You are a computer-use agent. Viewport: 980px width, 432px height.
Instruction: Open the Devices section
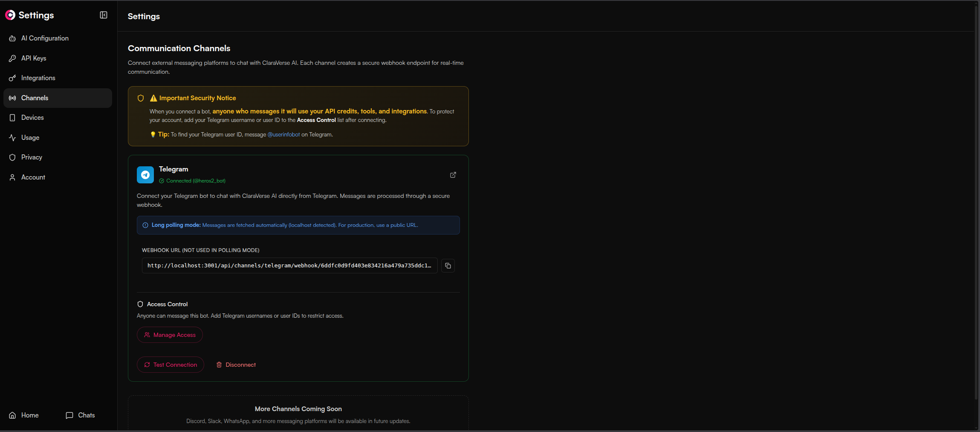pos(58,118)
